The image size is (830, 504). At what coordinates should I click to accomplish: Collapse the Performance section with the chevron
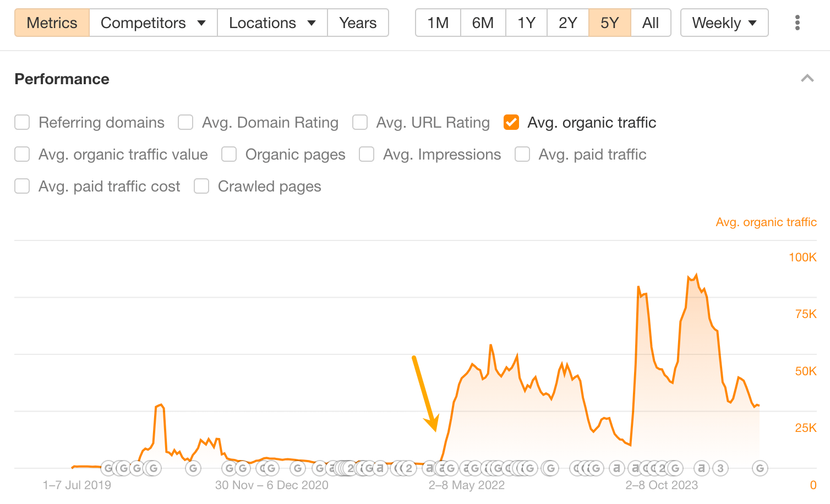pyautogui.click(x=807, y=78)
